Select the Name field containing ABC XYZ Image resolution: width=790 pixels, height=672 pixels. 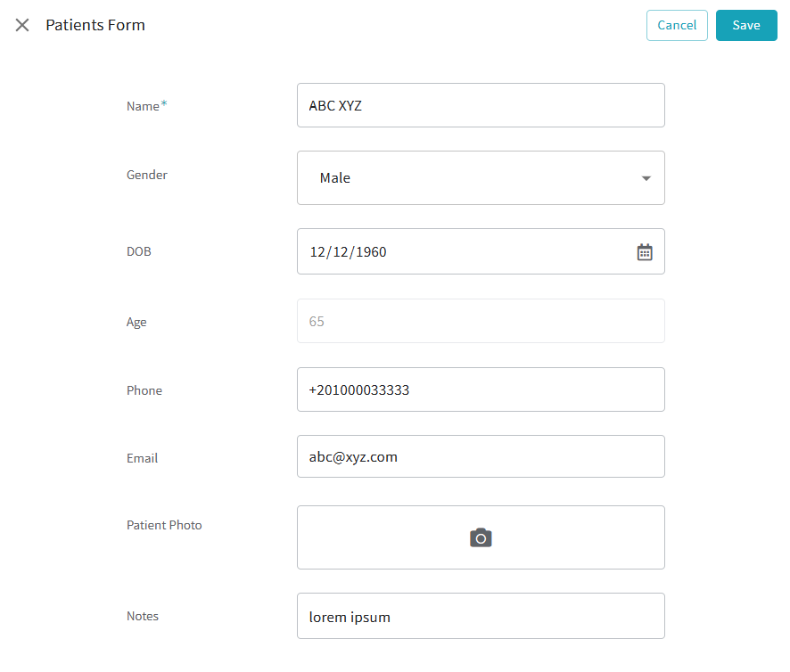coord(481,105)
